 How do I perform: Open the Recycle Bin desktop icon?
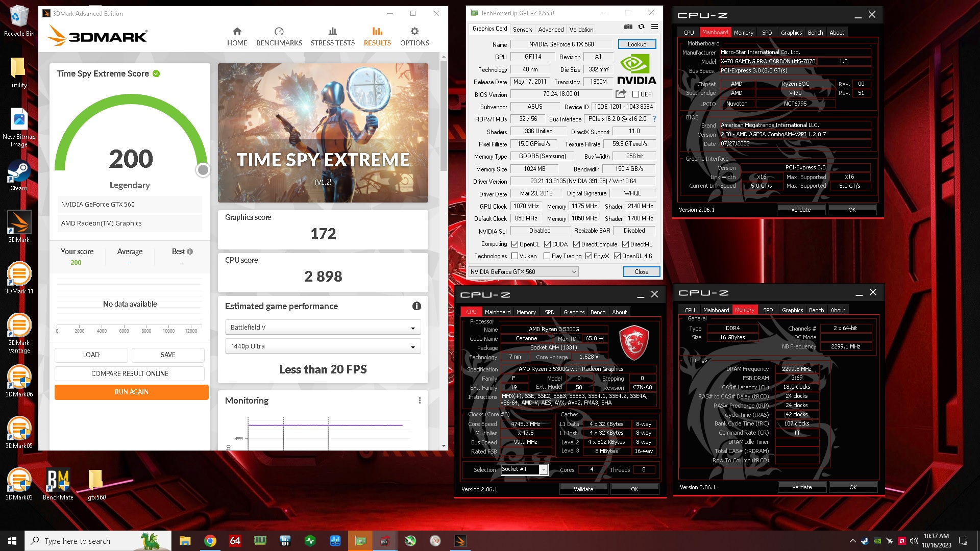click(x=19, y=21)
